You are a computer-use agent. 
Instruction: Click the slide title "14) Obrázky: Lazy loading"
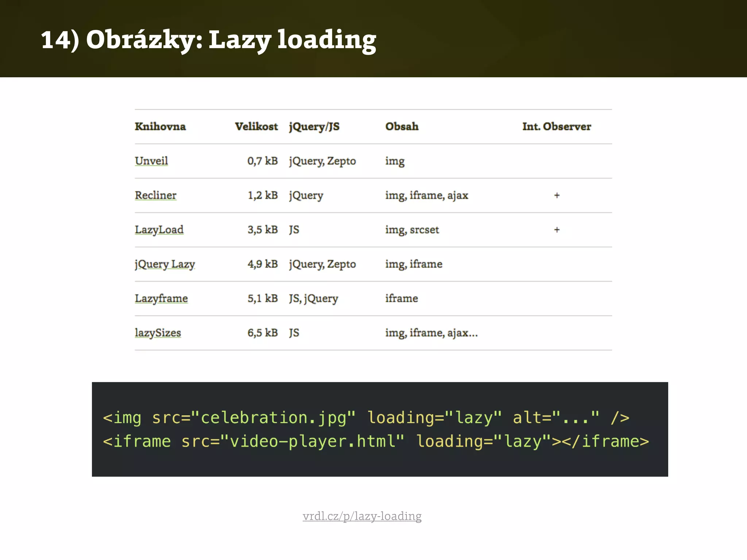[209, 39]
